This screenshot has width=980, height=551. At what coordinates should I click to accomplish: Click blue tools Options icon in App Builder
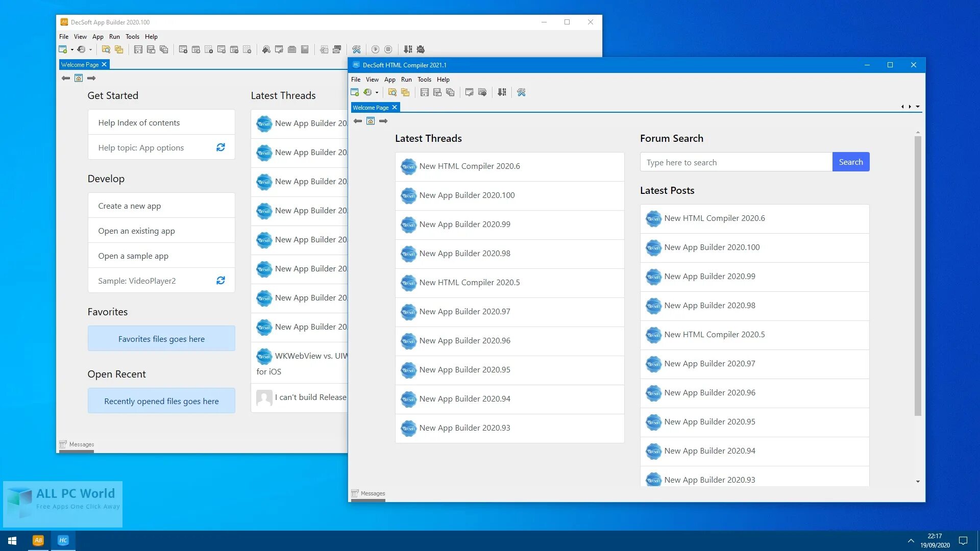[x=356, y=49]
